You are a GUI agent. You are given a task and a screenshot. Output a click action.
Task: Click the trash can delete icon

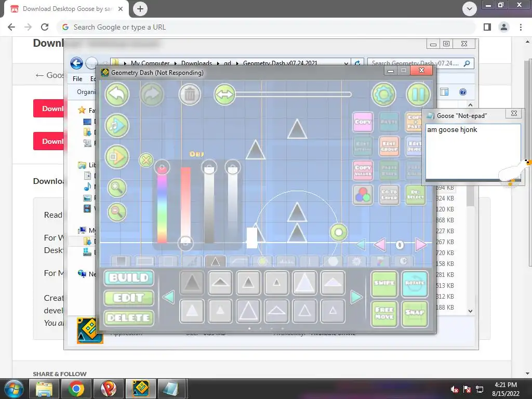tap(190, 95)
